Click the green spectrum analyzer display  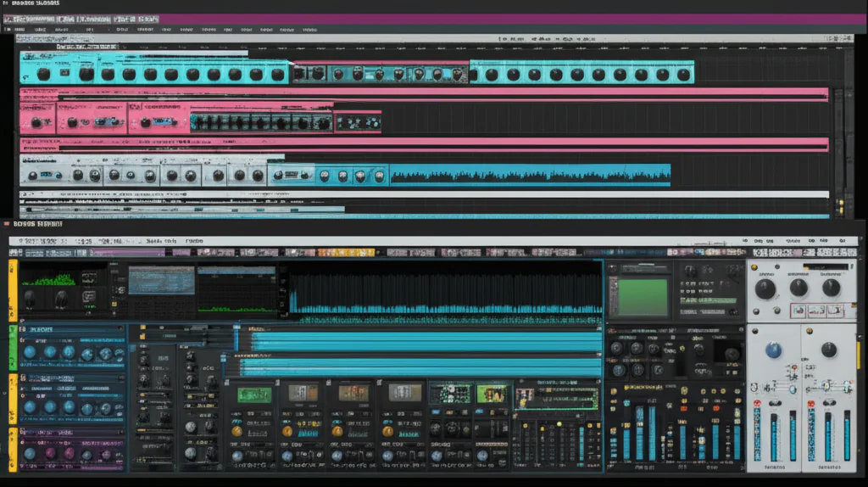(48, 278)
